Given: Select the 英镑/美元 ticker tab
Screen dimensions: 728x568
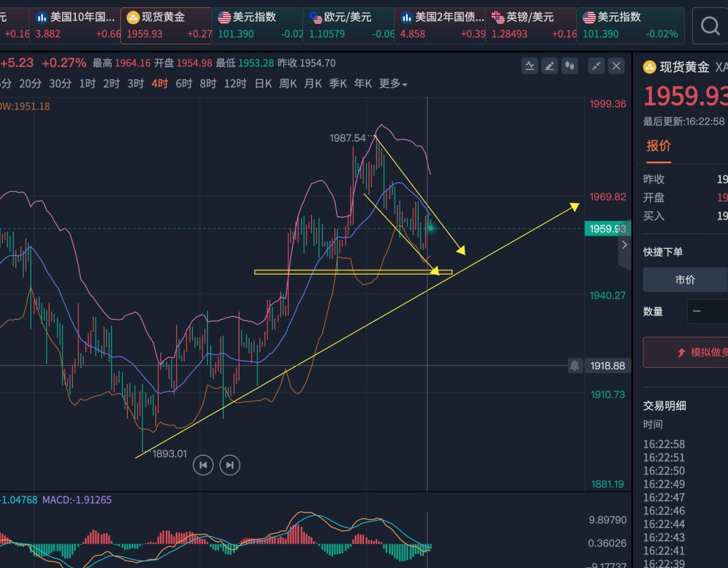Looking at the screenshot, I should point(531,26).
